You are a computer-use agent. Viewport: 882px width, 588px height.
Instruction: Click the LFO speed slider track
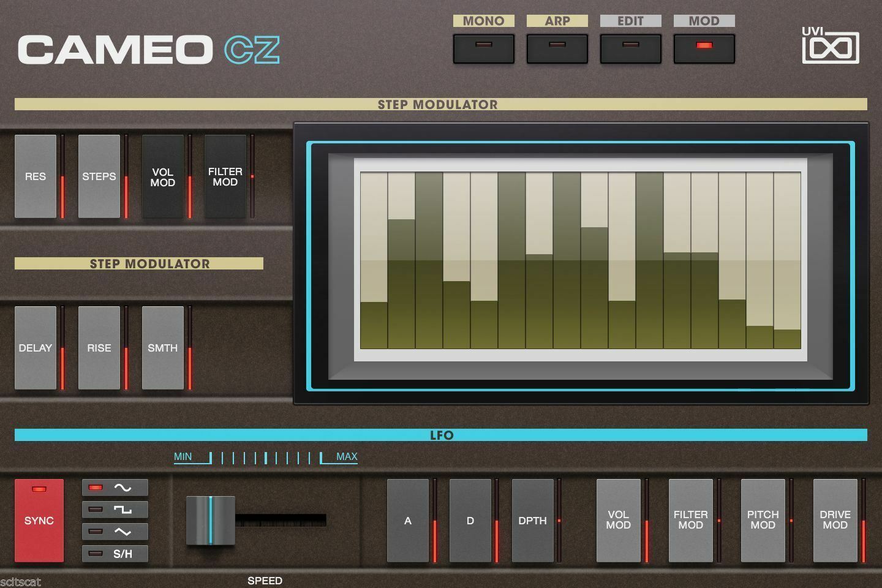click(x=281, y=521)
